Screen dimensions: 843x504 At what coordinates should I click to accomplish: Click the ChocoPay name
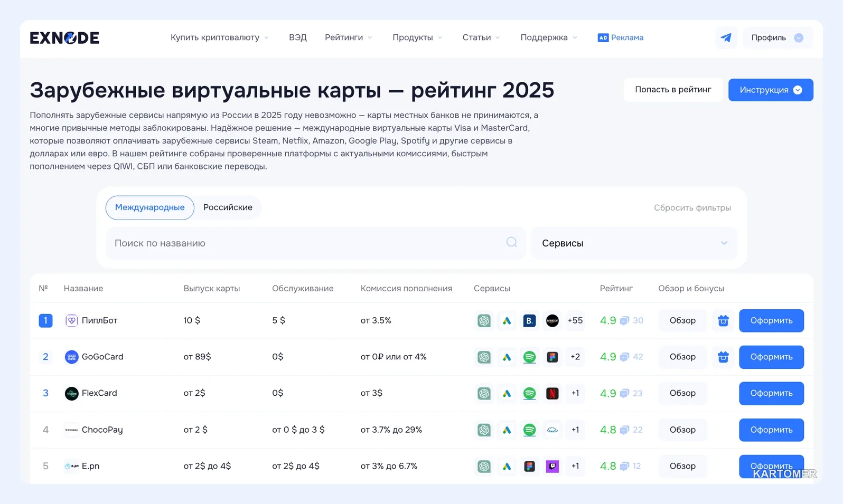[102, 430]
